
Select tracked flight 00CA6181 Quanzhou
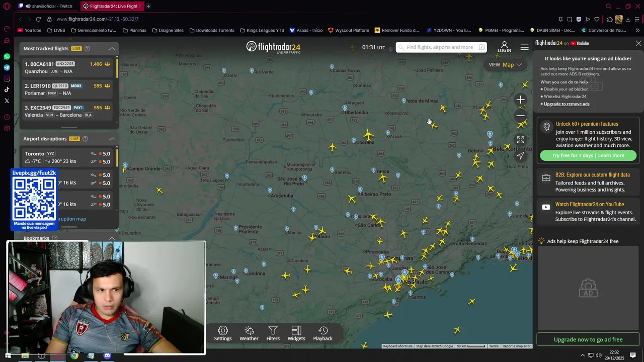68,68
